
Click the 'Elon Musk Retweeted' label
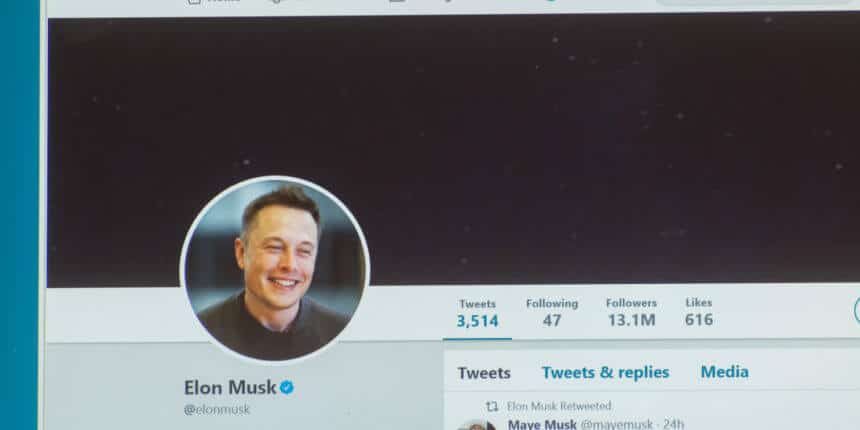point(559,406)
